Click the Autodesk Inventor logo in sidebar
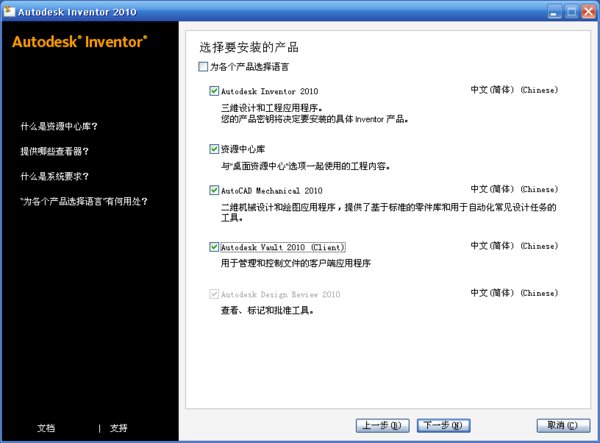The image size is (600, 443). [x=80, y=42]
